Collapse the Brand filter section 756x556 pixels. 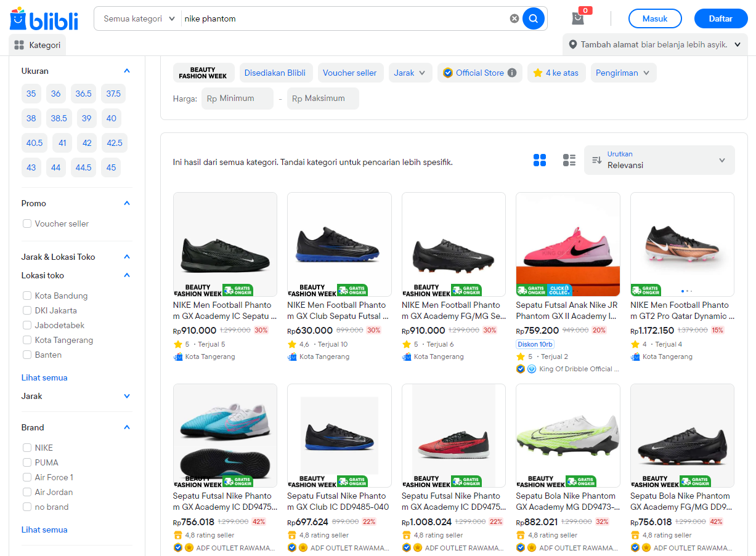(127, 427)
